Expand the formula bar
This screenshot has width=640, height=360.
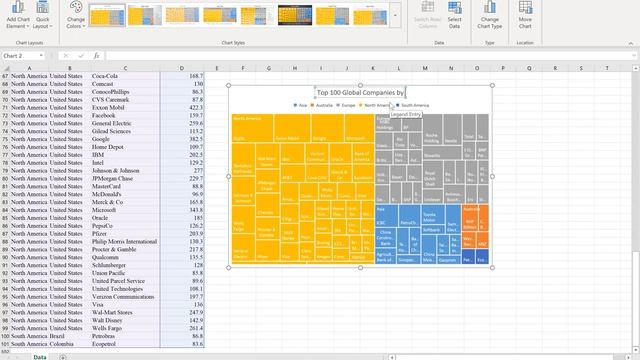634,56
